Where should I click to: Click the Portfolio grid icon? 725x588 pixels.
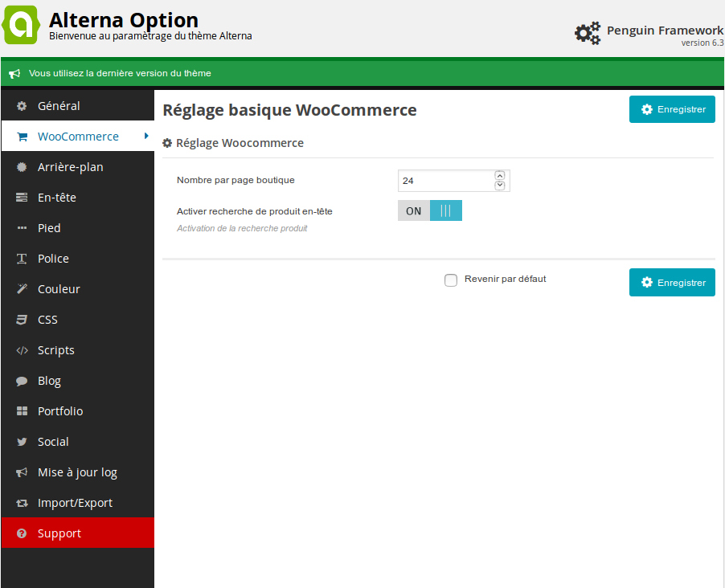[22, 411]
